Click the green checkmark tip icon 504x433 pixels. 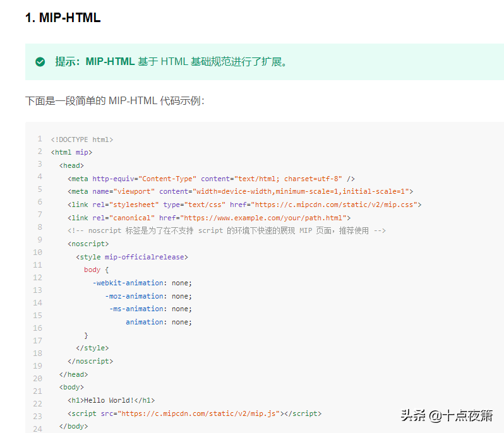[x=40, y=62]
